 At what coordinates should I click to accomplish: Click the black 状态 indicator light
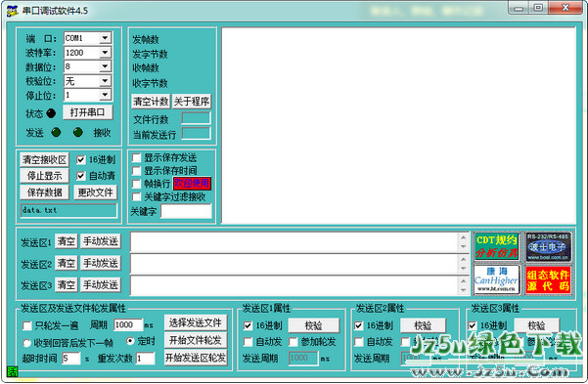[x=51, y=113]
